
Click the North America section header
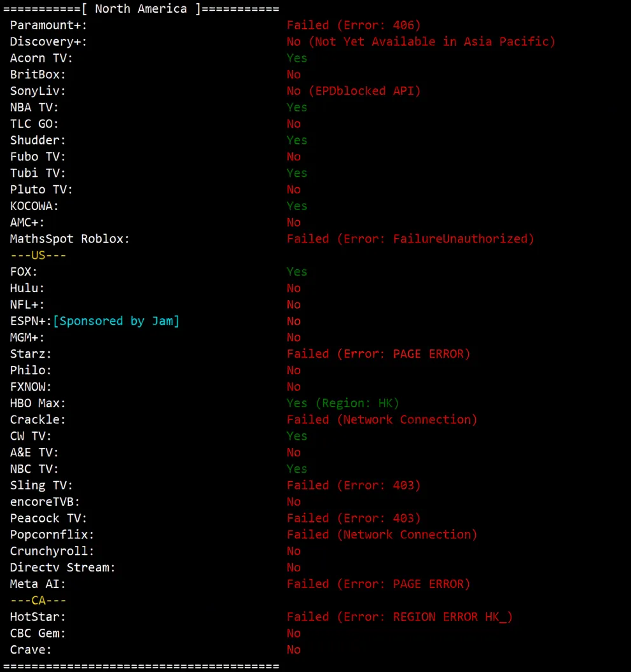click(x=141, y=9)
